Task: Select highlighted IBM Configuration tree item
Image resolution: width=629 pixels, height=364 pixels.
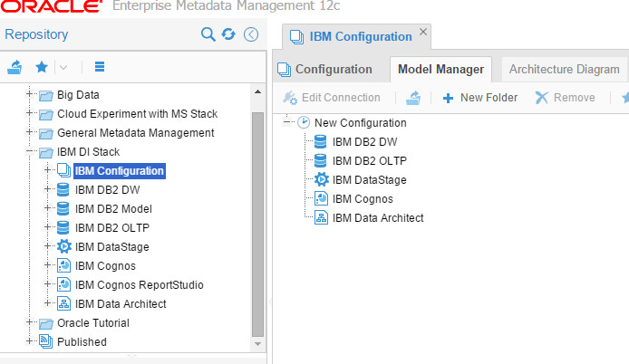Action: tap(119, 171)
